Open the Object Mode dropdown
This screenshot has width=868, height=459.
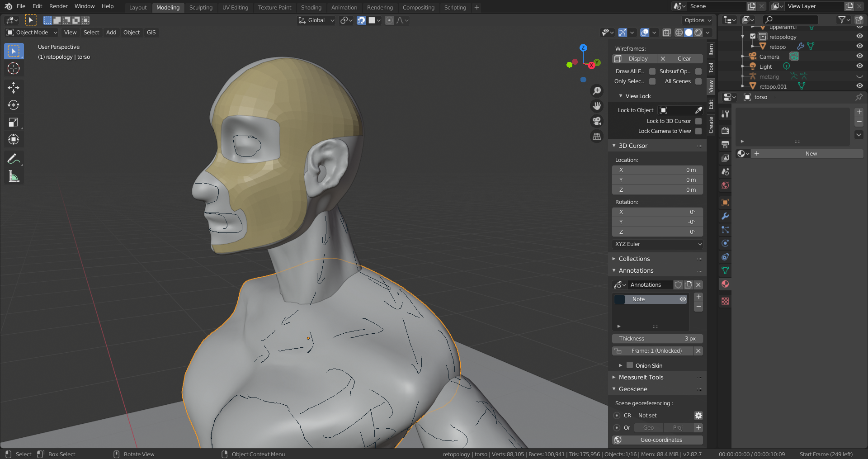pos(32,33)
